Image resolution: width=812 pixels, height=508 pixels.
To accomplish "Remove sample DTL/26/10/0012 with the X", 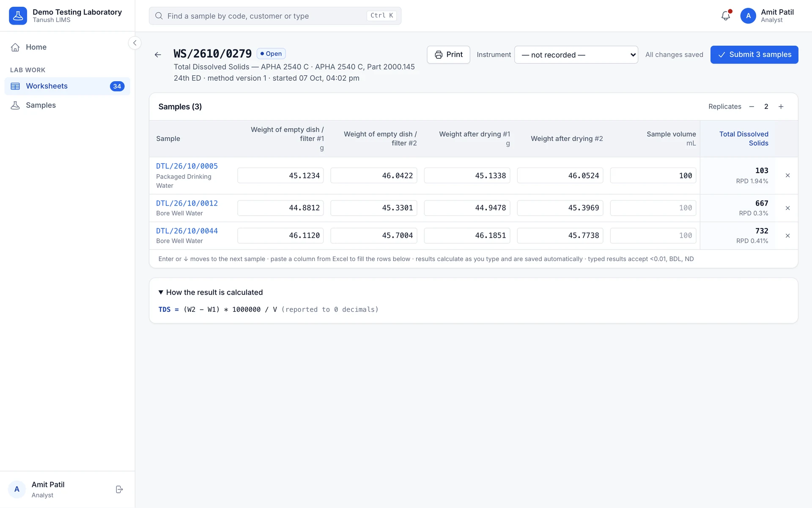I will tap(787, 208).
